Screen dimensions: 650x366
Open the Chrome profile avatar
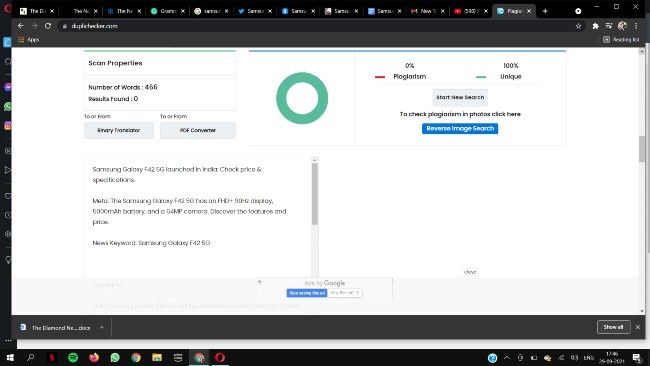tap(622, 26)
